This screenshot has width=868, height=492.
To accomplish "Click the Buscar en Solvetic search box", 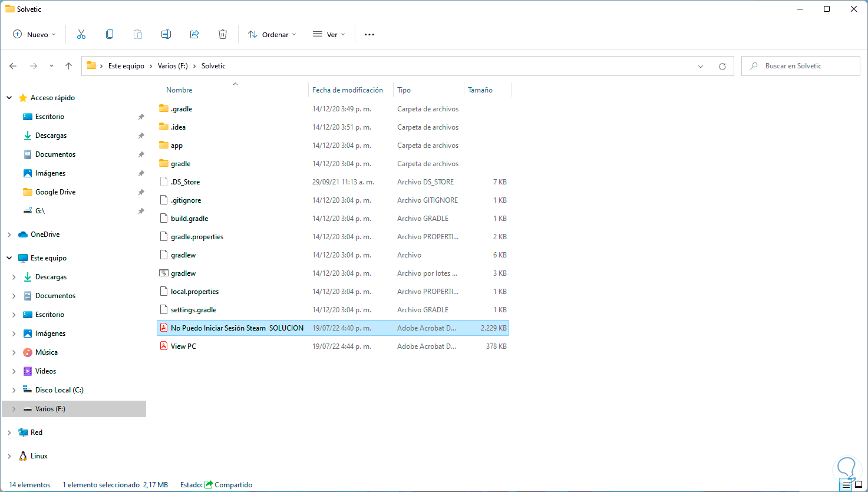I will click(800, 66).
